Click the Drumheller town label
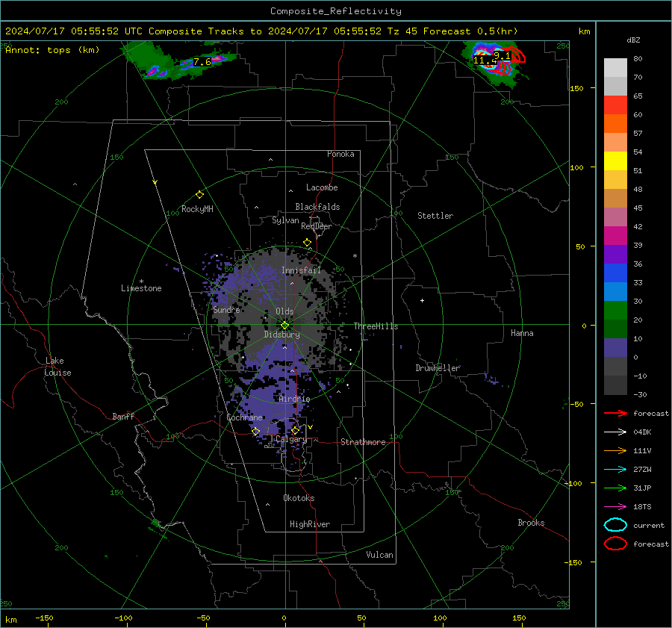This screenshot has width=672, height=628. [x=438, y=368]
